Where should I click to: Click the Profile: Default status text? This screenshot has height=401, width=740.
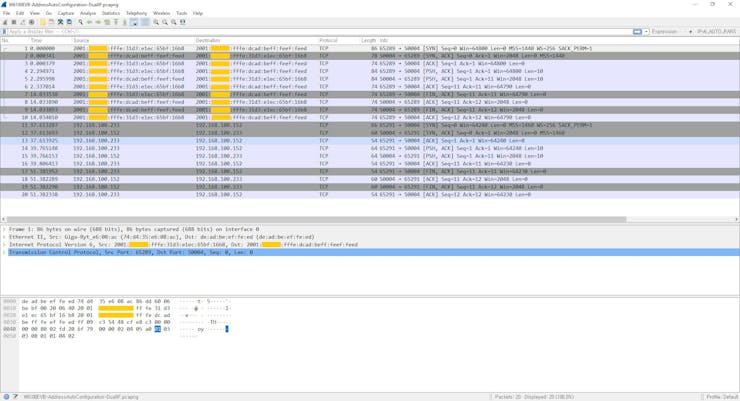tap(721, 397)
